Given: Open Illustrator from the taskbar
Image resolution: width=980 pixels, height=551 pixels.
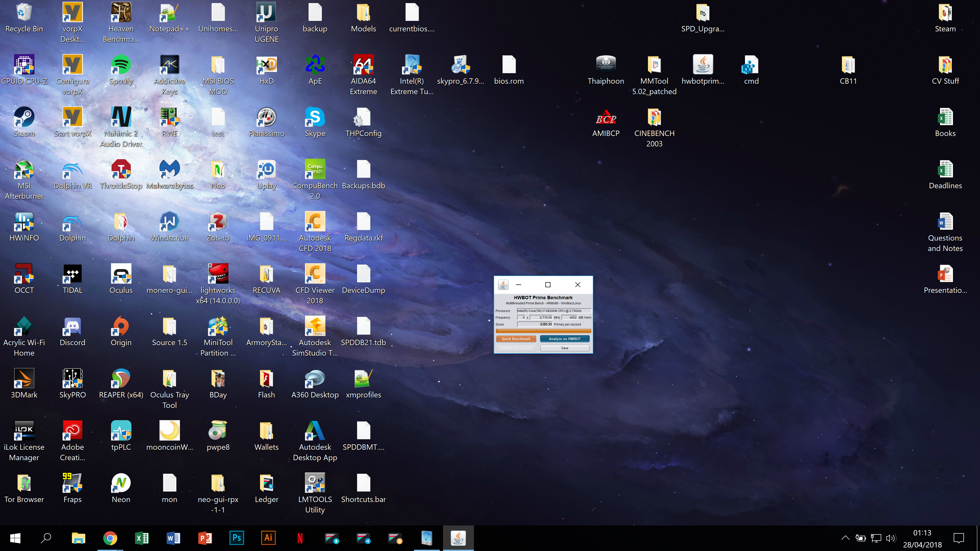Looking at the screenshot, I should point(268,538).
